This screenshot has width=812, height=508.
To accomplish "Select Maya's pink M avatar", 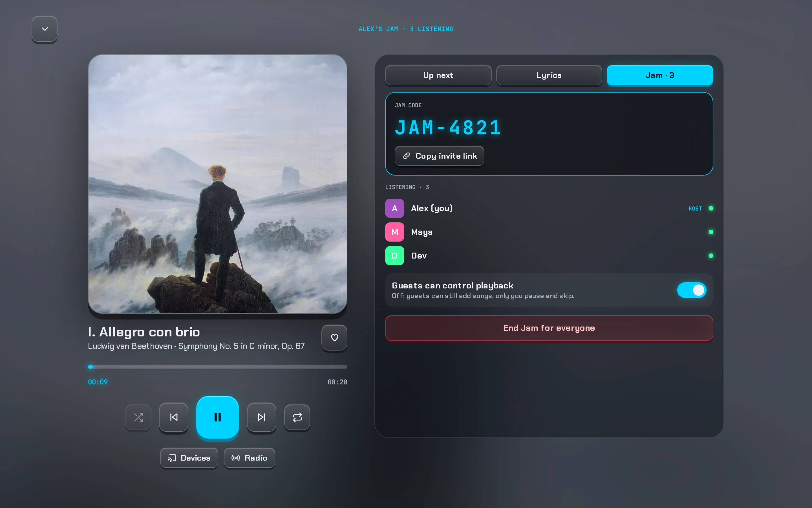I will (x=395, y=232).
